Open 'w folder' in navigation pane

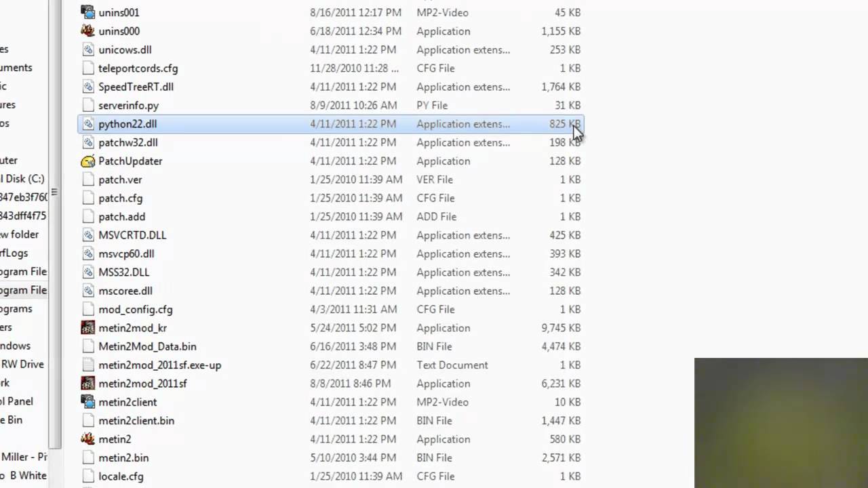tap(19, 235)
